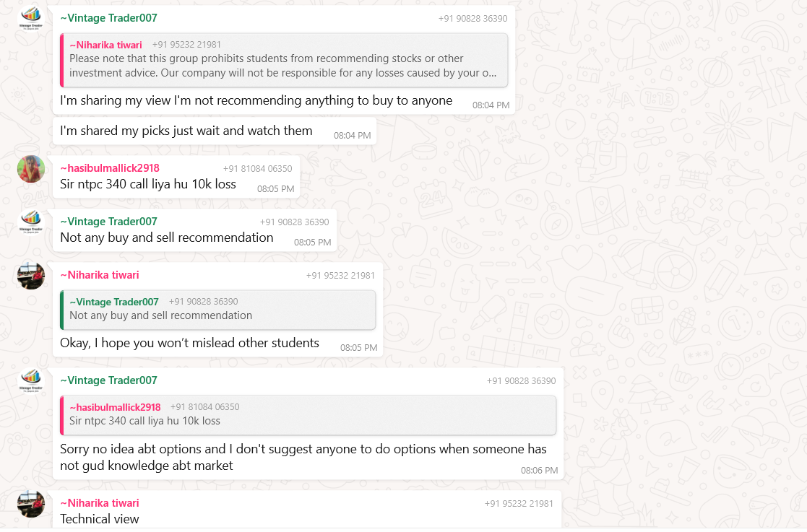Click phone number +91 81084 06350 in the unquoted message header
The width and height of the screenshot is (807, 532).
(x=257, y=169)
